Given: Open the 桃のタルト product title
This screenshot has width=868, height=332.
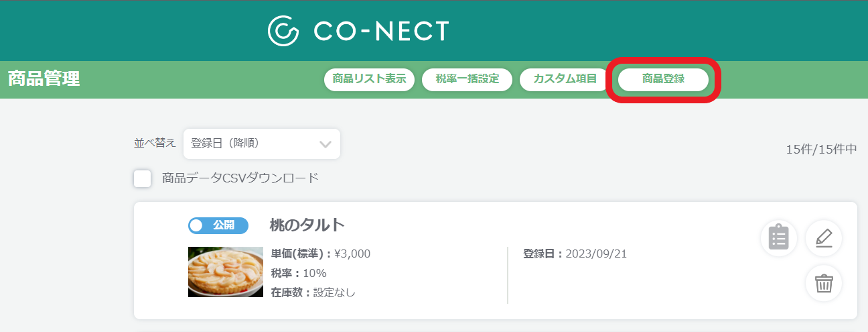Looking at the screenshot, I should click(307, 225).
